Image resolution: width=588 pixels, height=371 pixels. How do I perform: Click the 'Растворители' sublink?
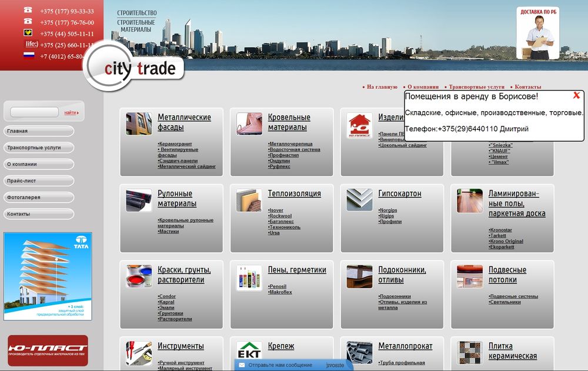175,319
